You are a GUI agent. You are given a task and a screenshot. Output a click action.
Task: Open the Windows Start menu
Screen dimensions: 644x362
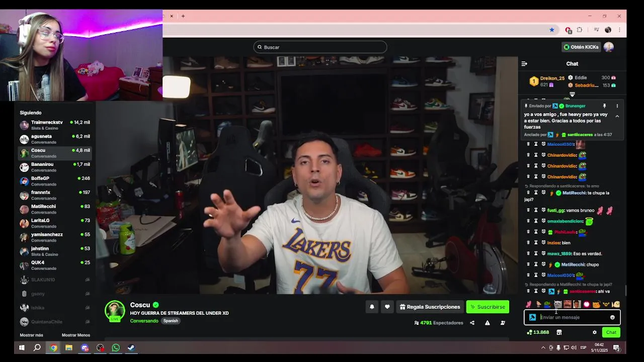tap(22, 347)
